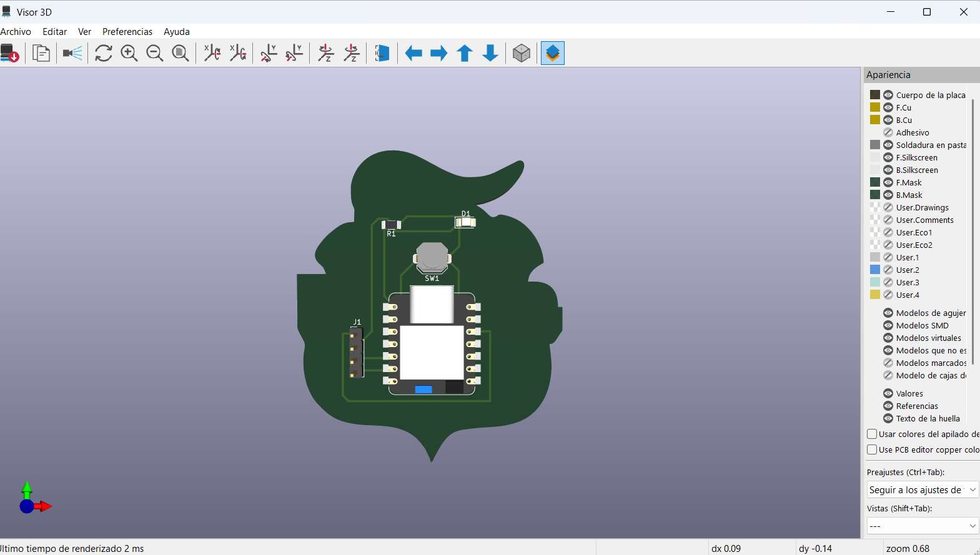Image resolution: width=980 pixels, height=555 pixels.
Task: Toggle Texto de la huella visibility
Action: 888,418
